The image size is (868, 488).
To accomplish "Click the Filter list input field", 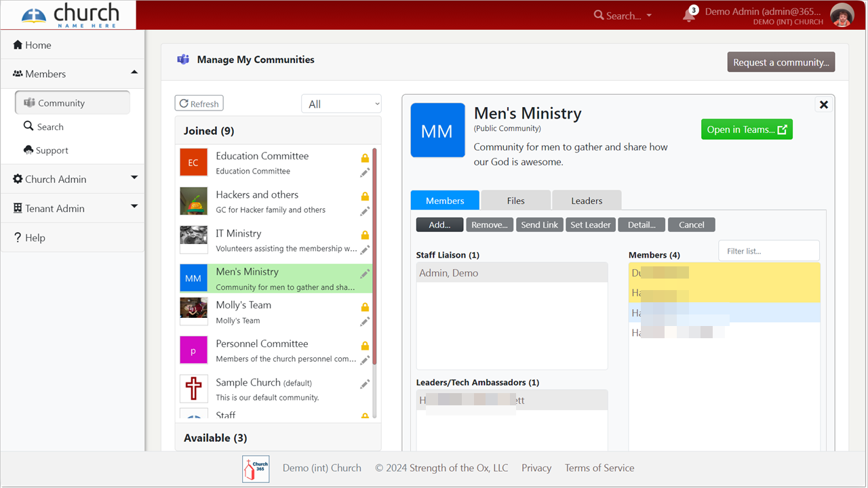I will 768,250.
